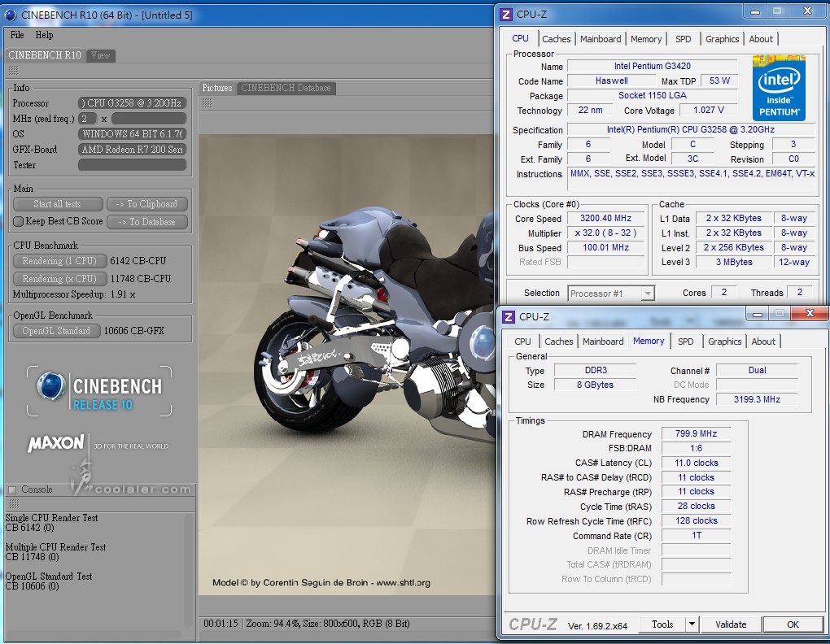Click the OK button in CPU-Z
830x644 pixels.
(793, 624)
